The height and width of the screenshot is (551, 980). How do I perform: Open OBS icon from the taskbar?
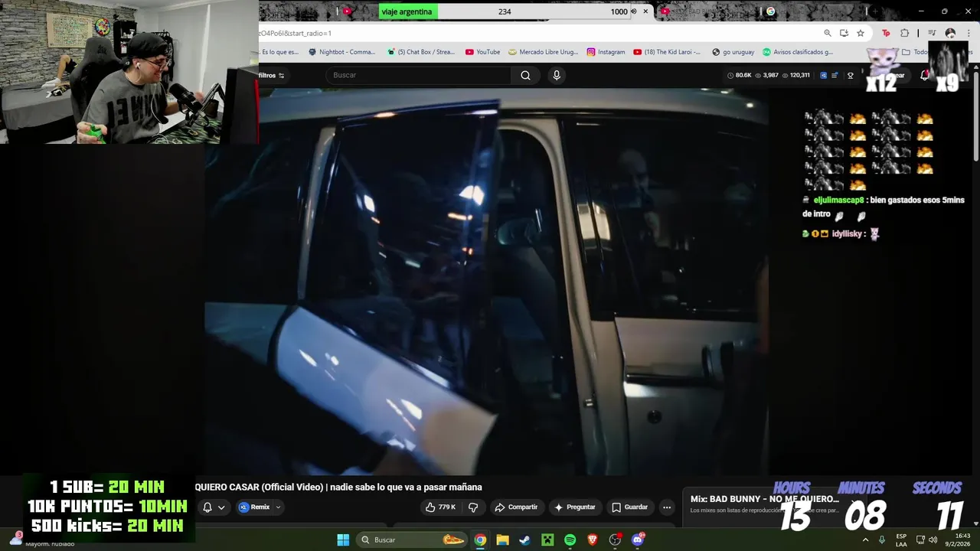[615, 540]
